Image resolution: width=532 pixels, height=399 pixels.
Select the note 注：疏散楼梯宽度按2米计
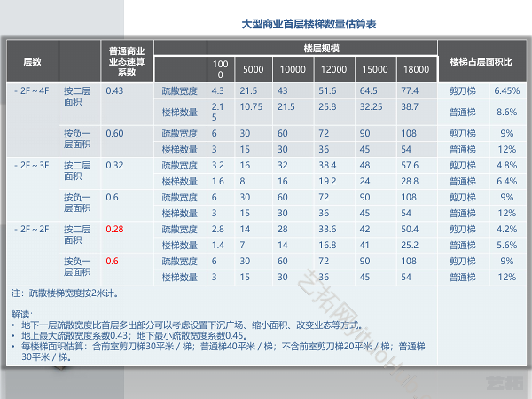[65, 293]
